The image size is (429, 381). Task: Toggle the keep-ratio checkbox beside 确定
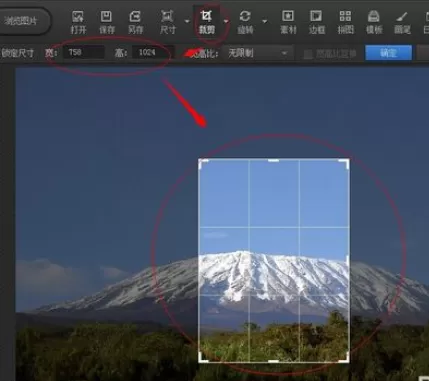pyautogui.click(x=308, y=54)
